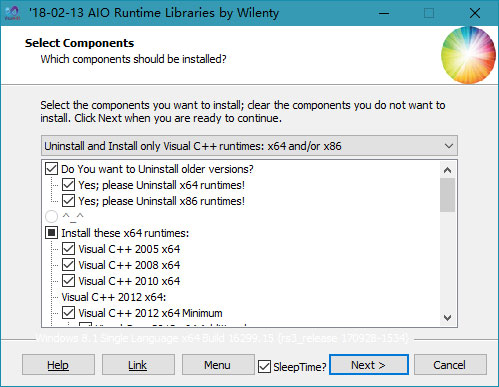Click scroll down arrow in components list

click(447, 318)
